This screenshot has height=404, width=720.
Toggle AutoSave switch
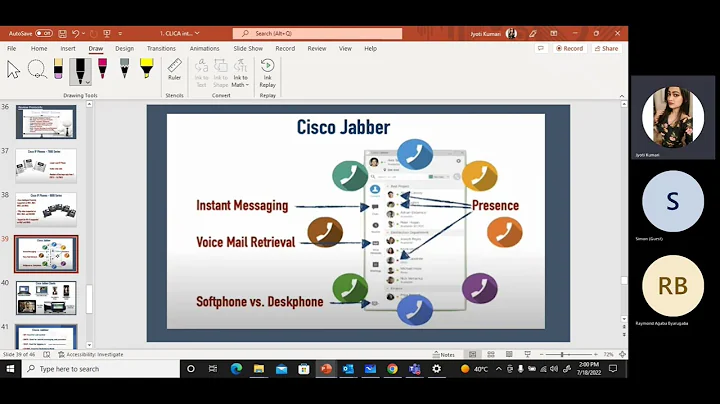tap(44, 34)
